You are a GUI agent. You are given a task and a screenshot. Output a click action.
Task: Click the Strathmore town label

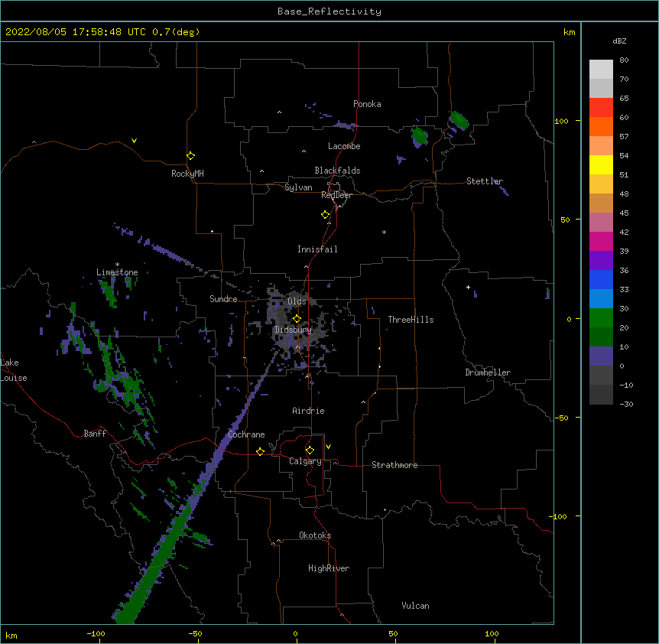click(x=394, y=465)
